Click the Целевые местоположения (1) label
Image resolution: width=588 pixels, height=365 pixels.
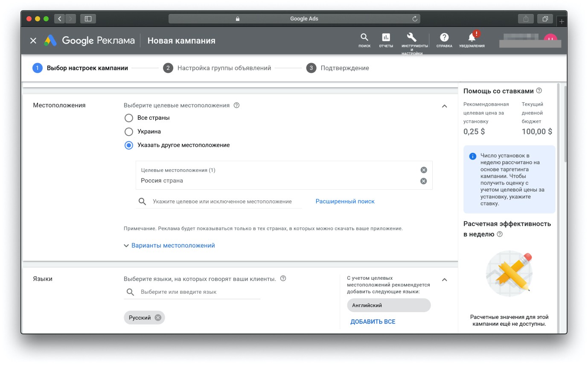point(178,170)
